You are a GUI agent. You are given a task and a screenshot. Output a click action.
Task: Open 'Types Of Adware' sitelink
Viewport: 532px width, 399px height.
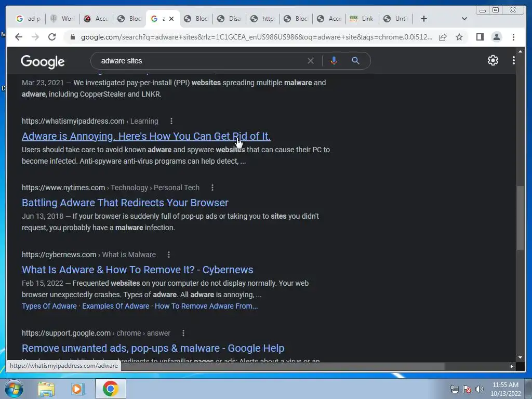pos(49,306)
